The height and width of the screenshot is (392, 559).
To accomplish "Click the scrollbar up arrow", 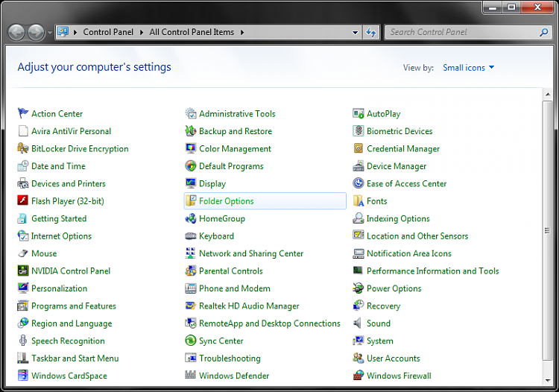I will [x=548, y=95].
